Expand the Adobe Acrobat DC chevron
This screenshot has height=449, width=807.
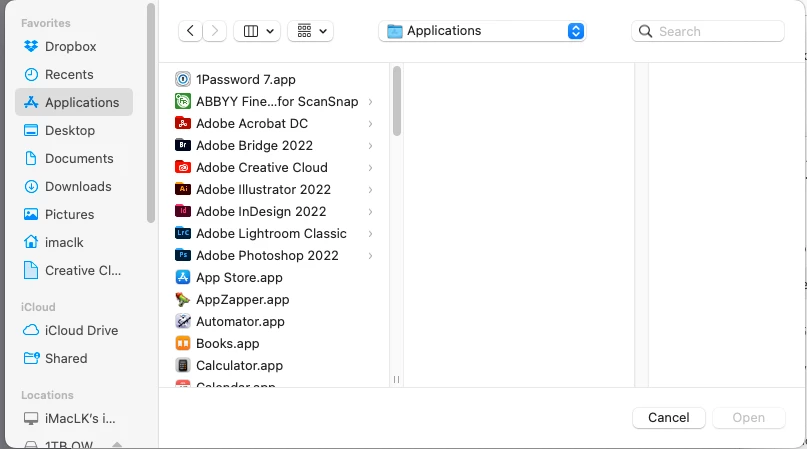click(x=370, y=124)
